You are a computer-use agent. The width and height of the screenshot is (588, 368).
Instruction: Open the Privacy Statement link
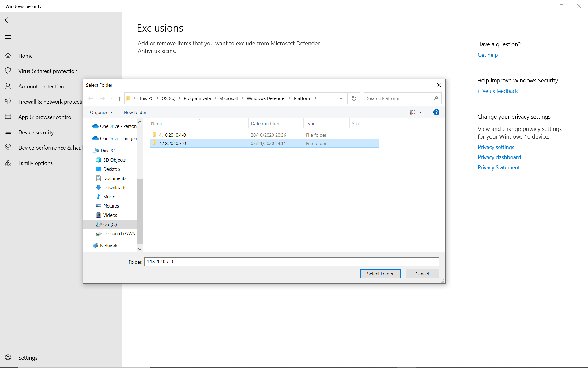(499, 167)
